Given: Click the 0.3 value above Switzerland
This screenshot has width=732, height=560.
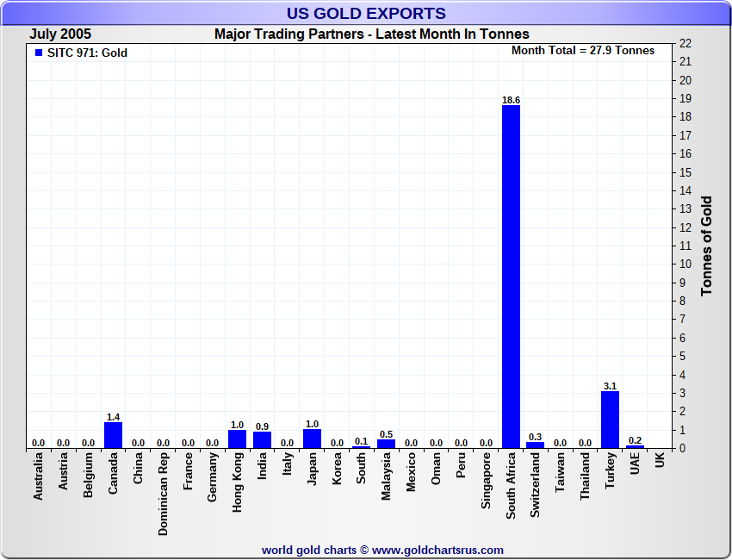Looking at the screenshot, I should [535, 437].
